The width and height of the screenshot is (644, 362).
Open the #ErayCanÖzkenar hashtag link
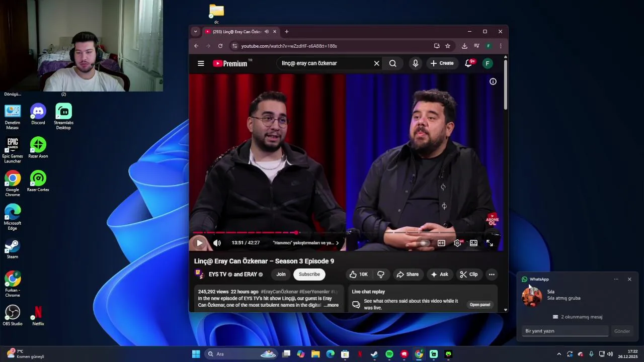(280, 292)
